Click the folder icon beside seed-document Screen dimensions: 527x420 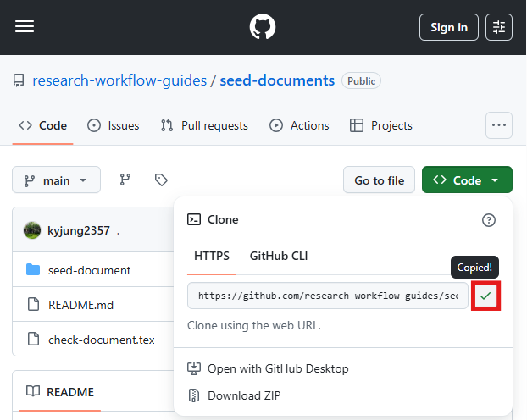(x=33, y=270)
